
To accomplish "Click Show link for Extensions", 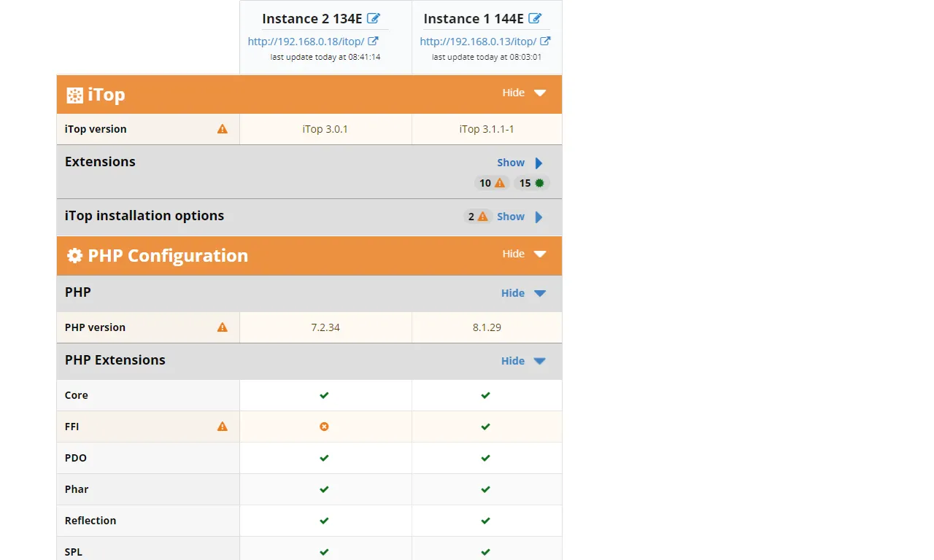I will pos(511,163).
